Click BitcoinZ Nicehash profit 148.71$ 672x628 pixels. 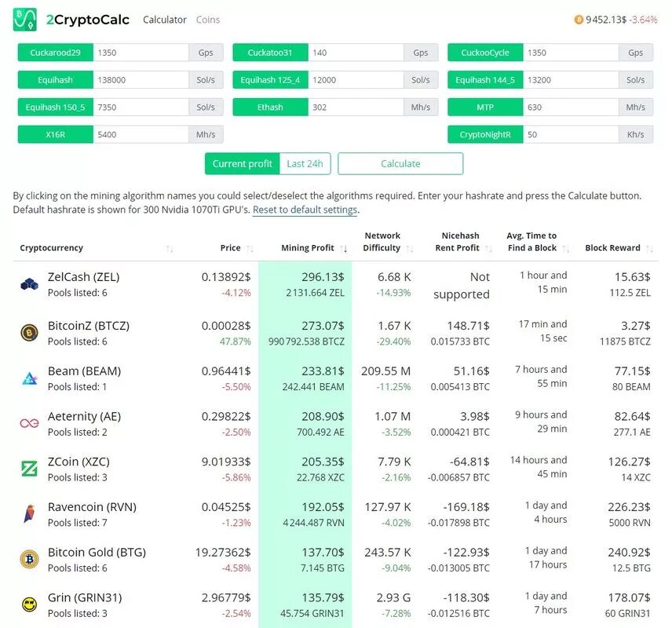click(468, 326)
